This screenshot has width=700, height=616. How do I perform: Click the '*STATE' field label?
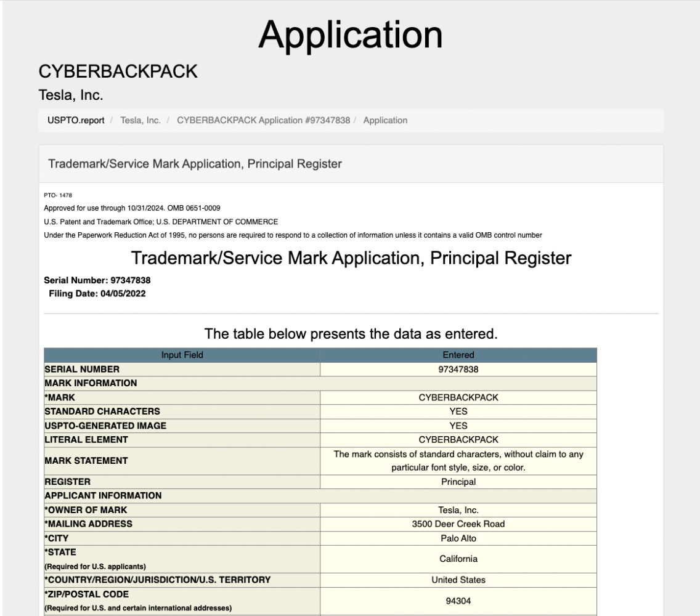[60, 552]
